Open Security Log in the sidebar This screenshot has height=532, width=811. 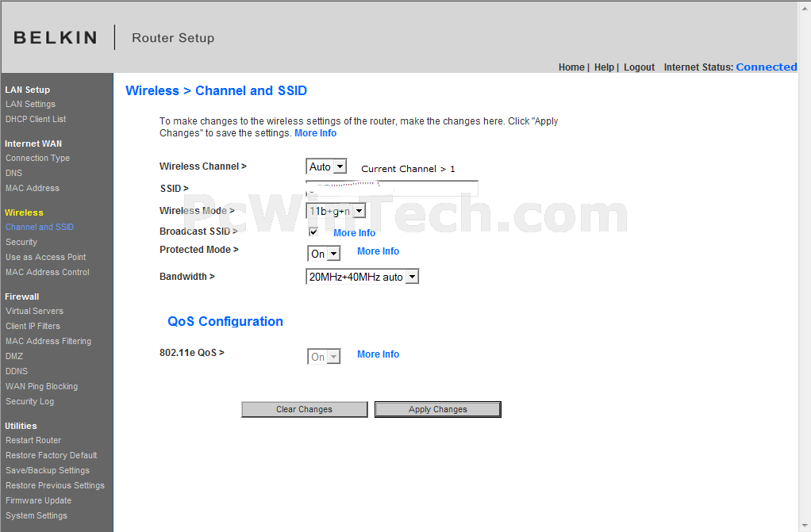(29, 402)
